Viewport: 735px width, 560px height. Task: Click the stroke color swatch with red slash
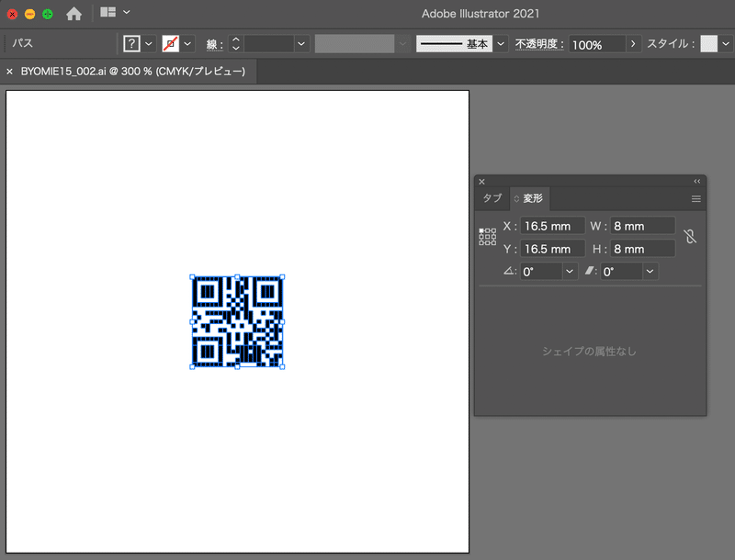pyautogui.click(x=171, y=44)
